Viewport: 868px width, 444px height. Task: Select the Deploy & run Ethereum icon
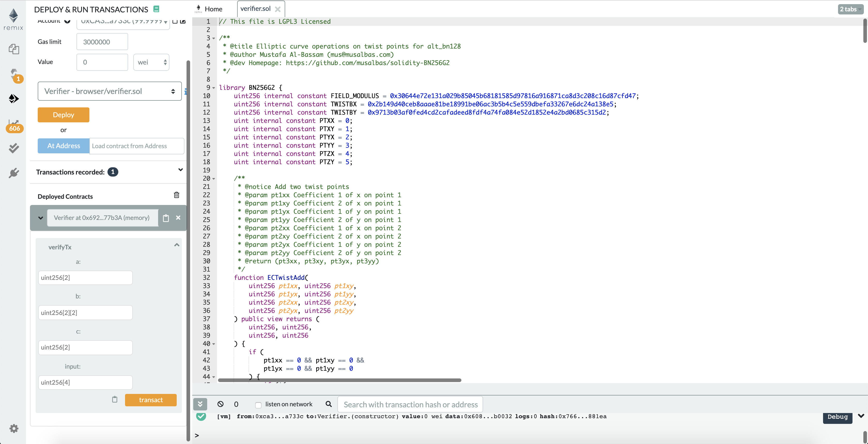pos(14,99)
